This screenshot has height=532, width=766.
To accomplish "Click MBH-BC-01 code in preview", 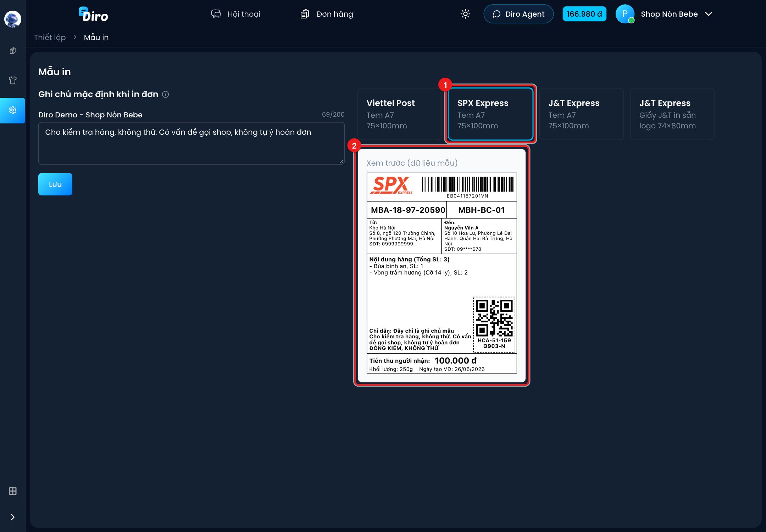I will [481, 210].
